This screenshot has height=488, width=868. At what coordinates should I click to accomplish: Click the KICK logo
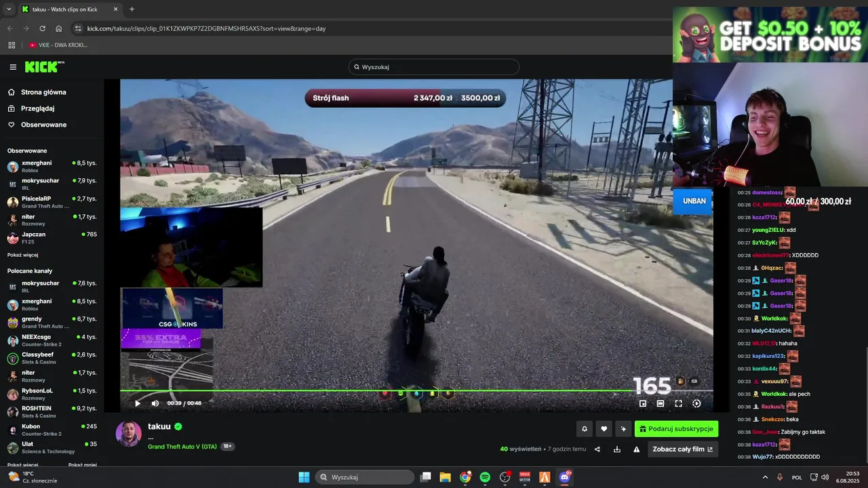[x=44, y=66]
